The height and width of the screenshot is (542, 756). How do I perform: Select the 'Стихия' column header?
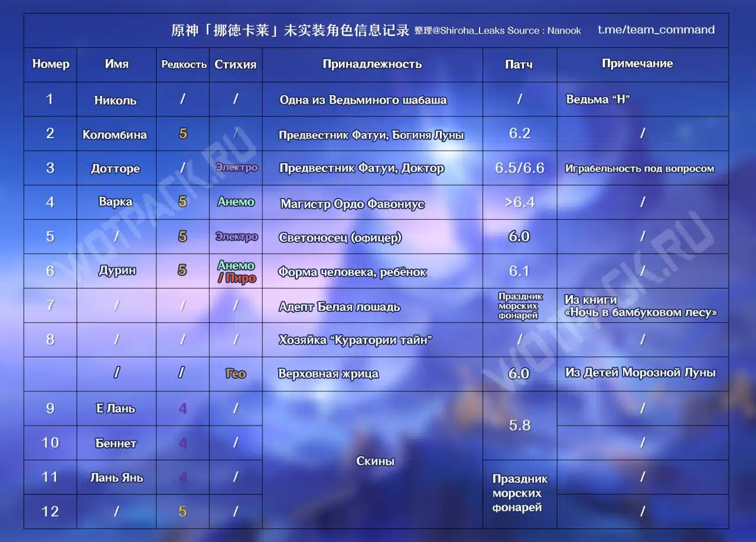pyautogui.click(x=235, y=64)
